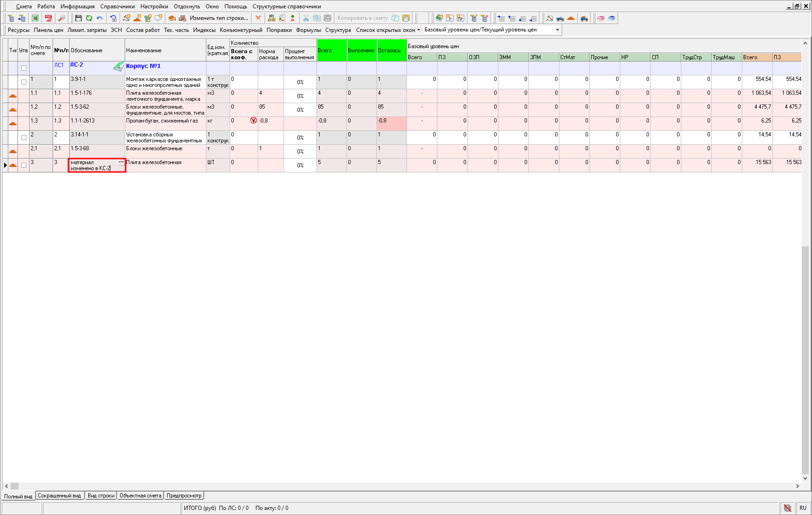Click the green refresh arrows icon

click(x=89, y=18)
